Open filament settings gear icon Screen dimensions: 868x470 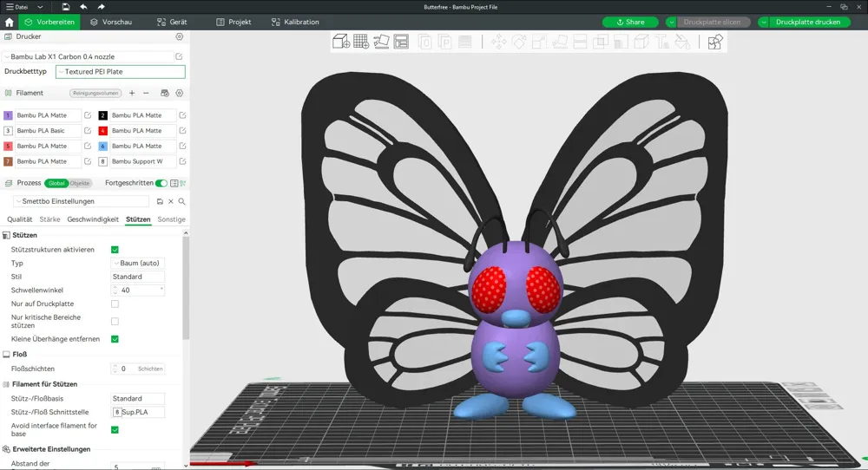180,93
